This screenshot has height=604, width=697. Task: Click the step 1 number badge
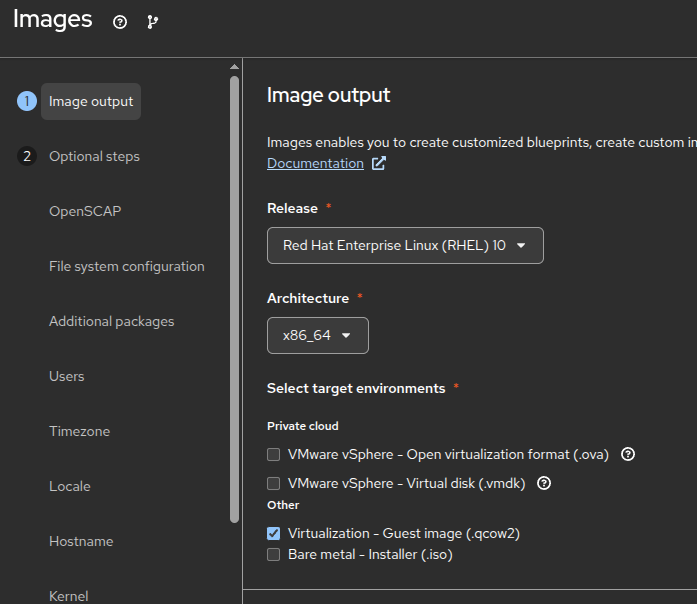click(27, 101)
